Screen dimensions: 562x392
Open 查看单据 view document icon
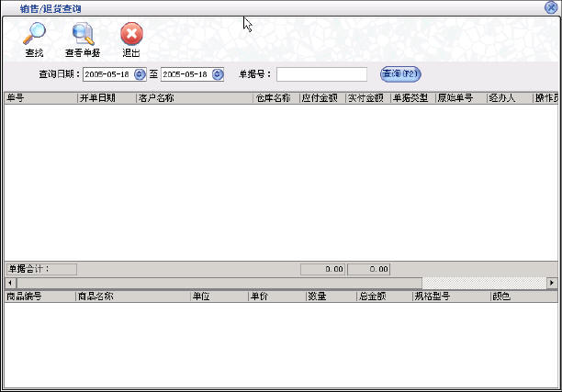83,35
